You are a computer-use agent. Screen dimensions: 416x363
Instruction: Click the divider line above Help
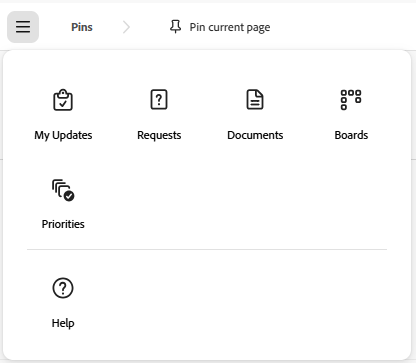click(207, 249)
